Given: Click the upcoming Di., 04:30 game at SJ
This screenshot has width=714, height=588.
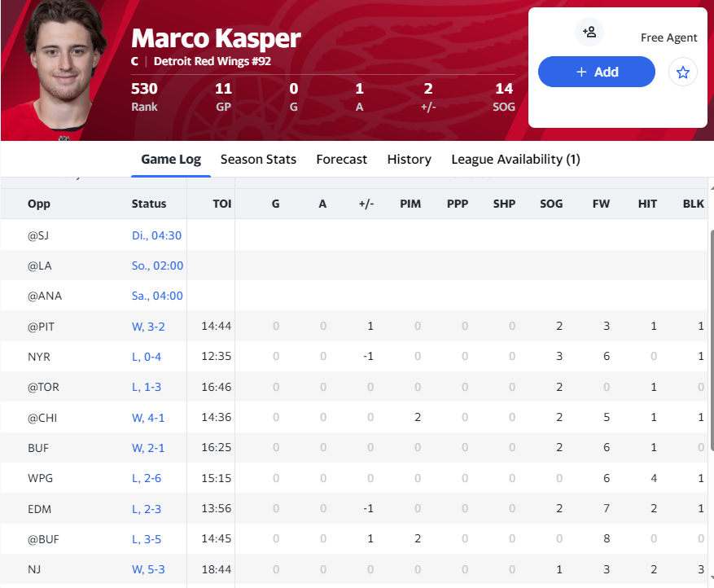Looking at the screenshot, I should 156,235.
